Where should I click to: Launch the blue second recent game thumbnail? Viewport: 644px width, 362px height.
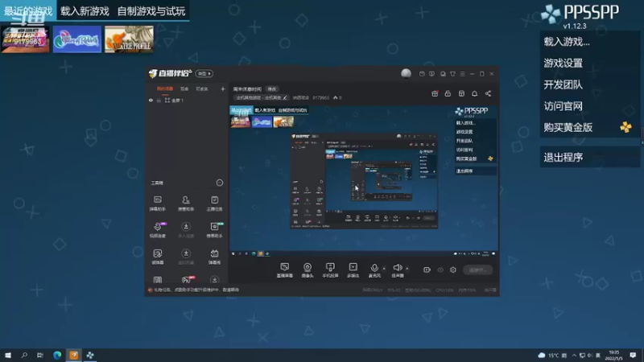[x=76, y=39]
